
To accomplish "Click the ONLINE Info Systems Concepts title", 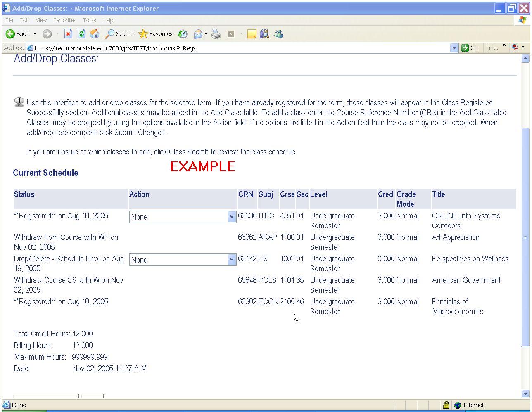I will 466,221.
